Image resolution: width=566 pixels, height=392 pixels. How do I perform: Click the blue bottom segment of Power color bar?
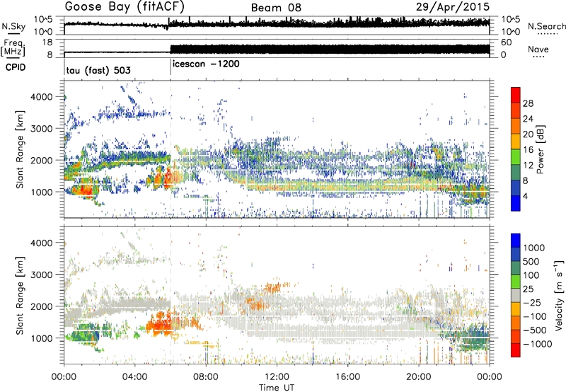516,203
